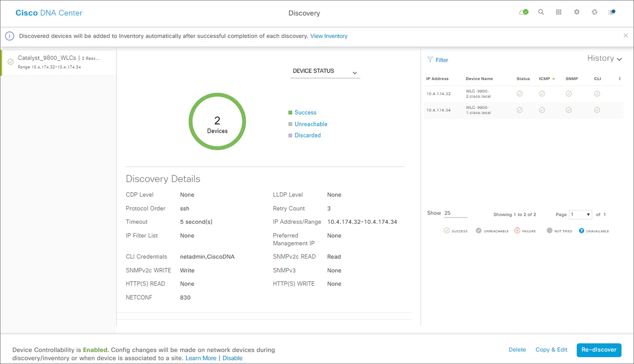Open the settings gear icon
Image resolution: width=634 pixels, height=364 pixels.
pyautogui.click(x=577, y=12)
